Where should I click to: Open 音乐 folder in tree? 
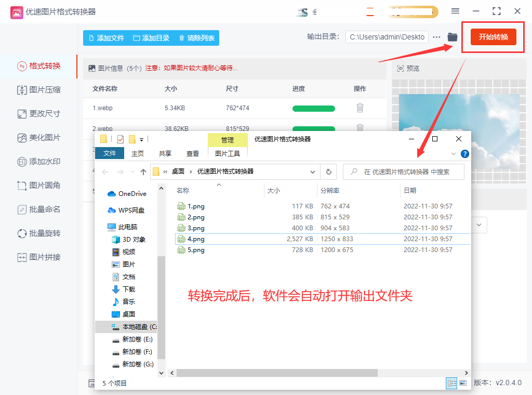tap(124, 301)
